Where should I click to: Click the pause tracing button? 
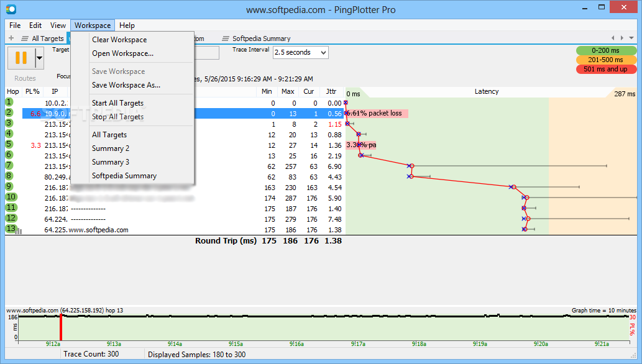coord(21,58)
